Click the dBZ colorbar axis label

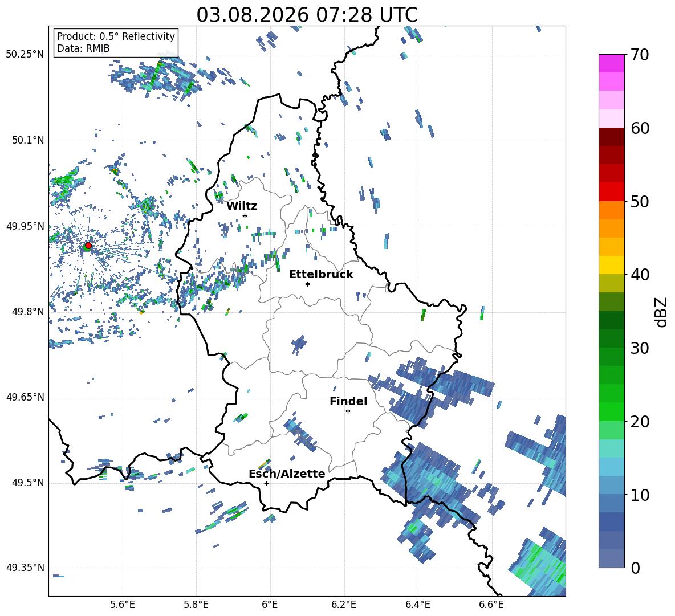(x=661, y=312)
